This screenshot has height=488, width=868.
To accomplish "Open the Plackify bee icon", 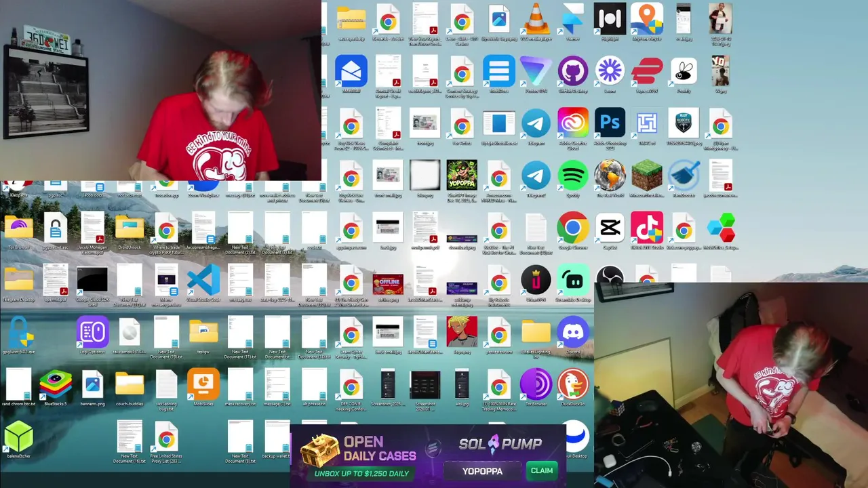I will [684, 71].
